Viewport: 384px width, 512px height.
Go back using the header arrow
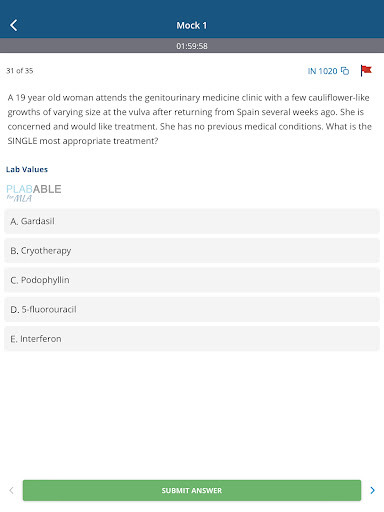[x=14, y=25]
